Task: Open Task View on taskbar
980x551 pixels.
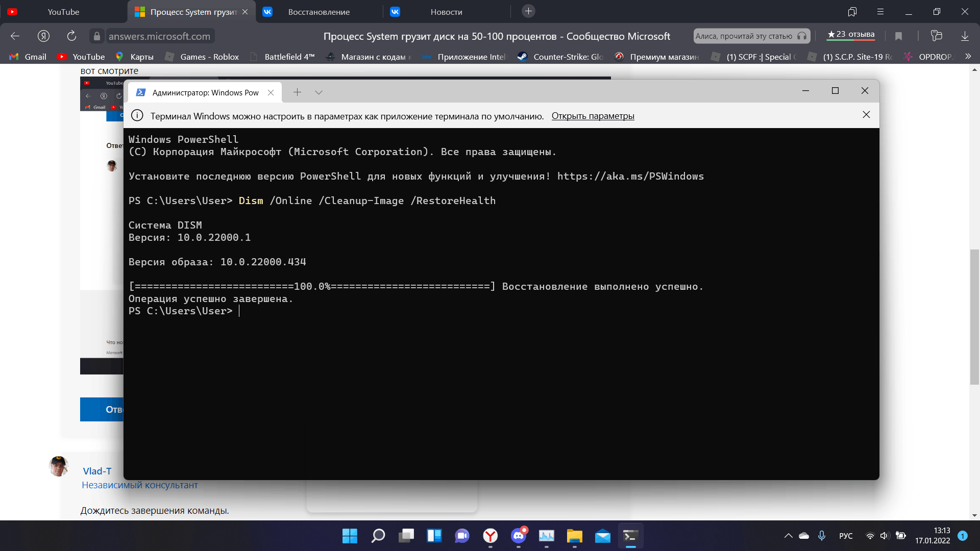Action: pos(406,536)
